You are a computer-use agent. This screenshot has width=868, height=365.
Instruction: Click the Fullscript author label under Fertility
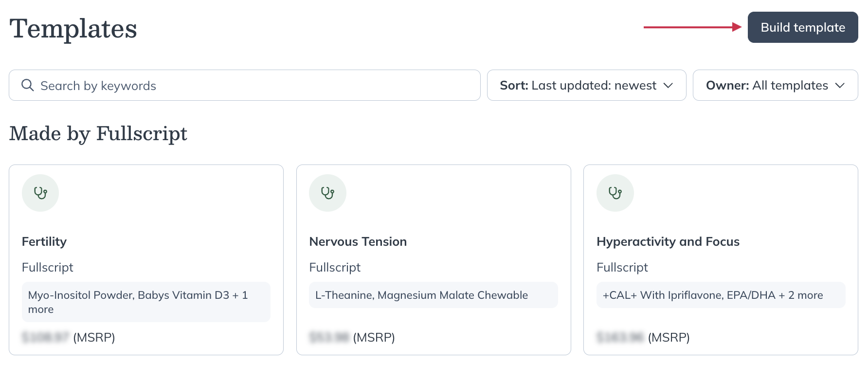(x=48, y=268)
